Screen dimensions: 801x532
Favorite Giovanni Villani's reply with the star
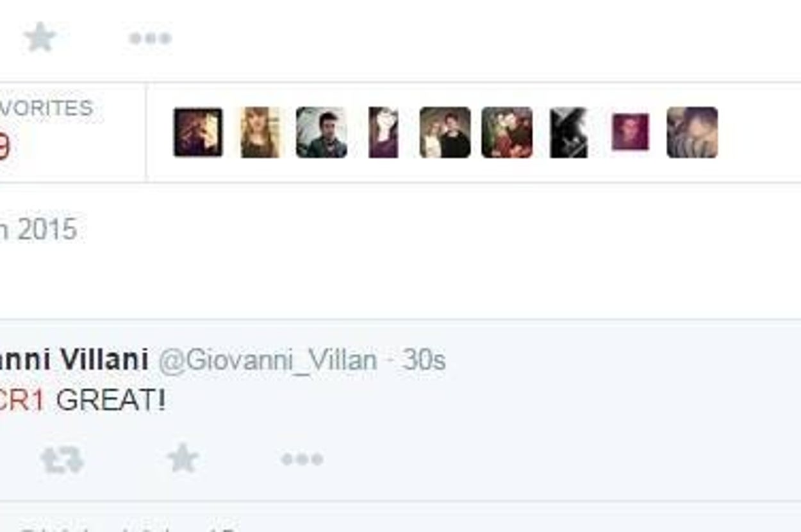[183, 458]
